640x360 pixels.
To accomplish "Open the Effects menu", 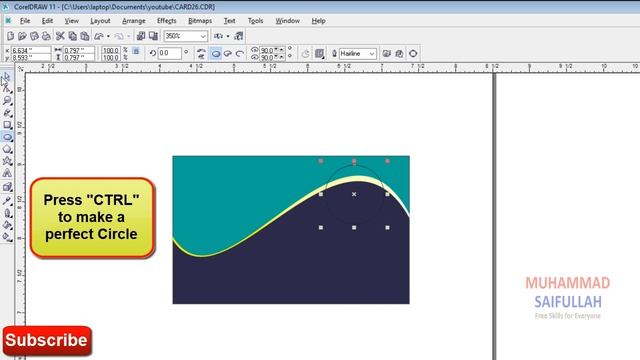I will (x=167, y=20).
